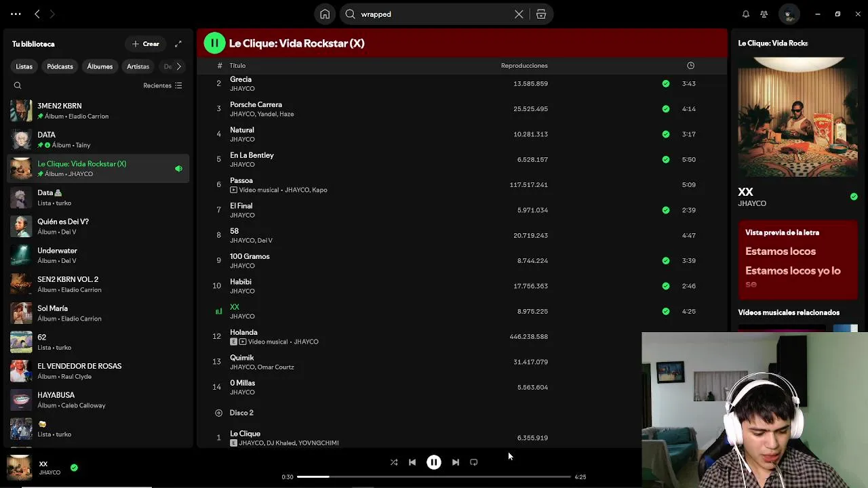Image resolution: width=868 pixels, height=488 pixels.
Task: Click XX cover thumbnail in player bar
Action: click(x=19, y=468)
